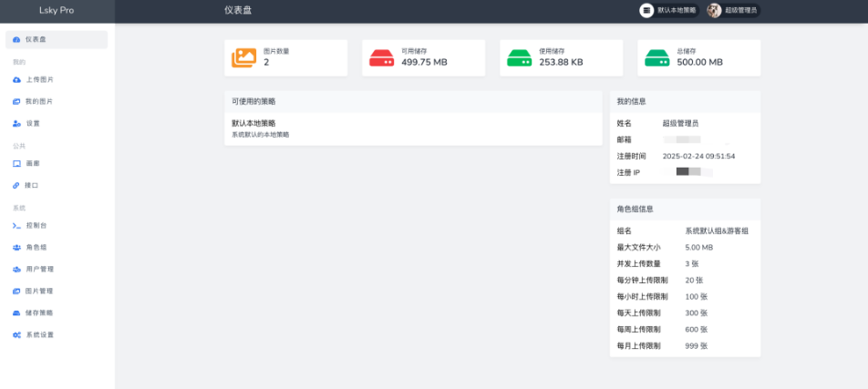Viewport: 868px width, 389px height.
Task: Click the 并发上传数量 value 3 张
Action: (x=692, y=264)
